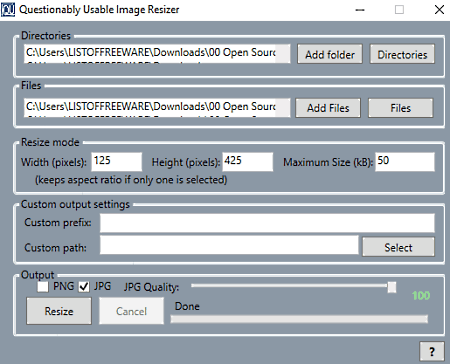
Task: Click the Select custom path button
Action: pyautogui.click(x=398, y=247)
